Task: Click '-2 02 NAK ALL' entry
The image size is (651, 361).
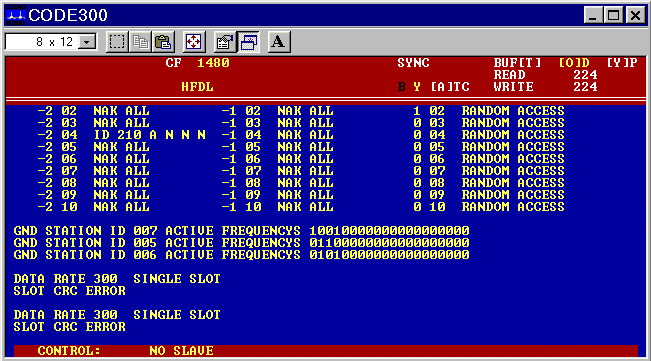Action: [x=93, y=111]
